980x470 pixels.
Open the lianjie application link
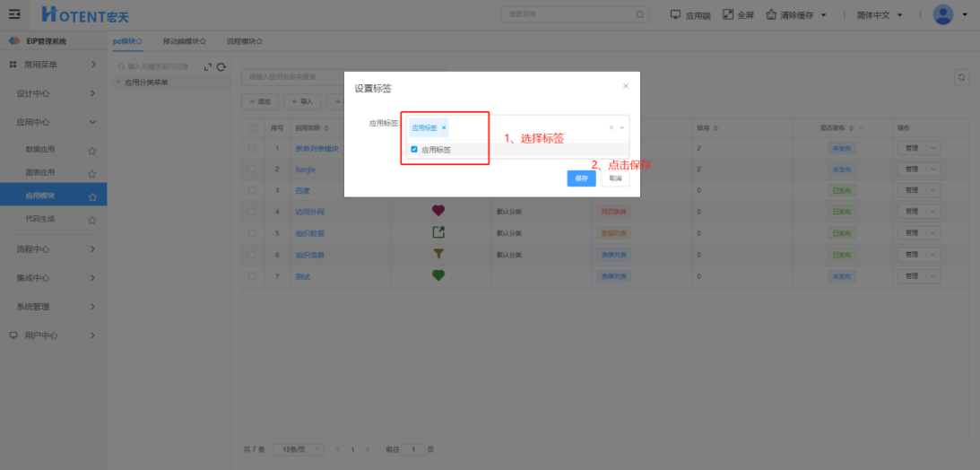(305, 169)
